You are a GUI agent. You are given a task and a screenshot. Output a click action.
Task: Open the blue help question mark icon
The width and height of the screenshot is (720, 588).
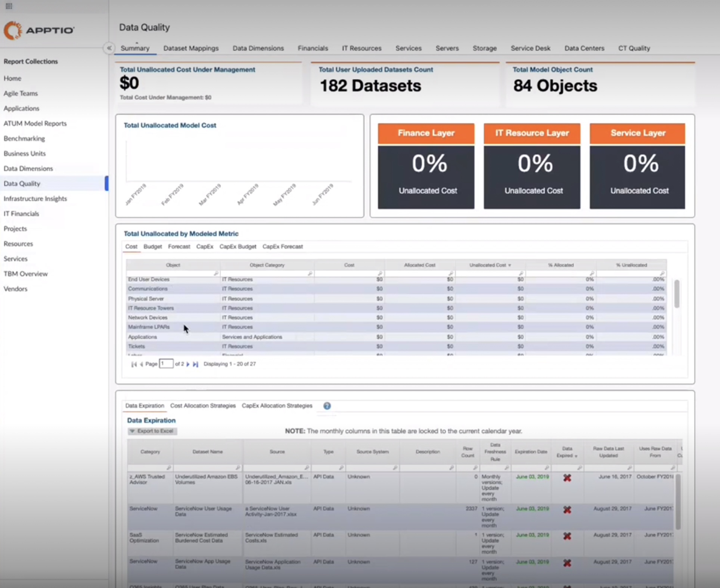pyautogui.click(x=327, y=406)
